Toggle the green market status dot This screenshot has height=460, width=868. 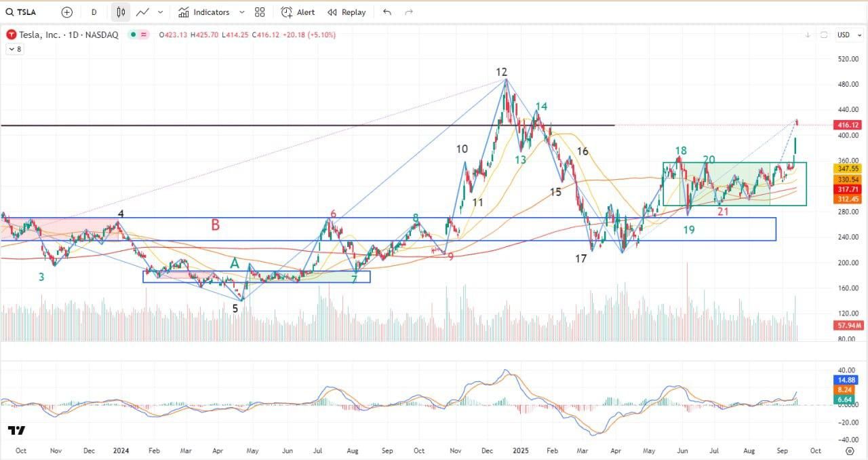[x=134, y=35]
